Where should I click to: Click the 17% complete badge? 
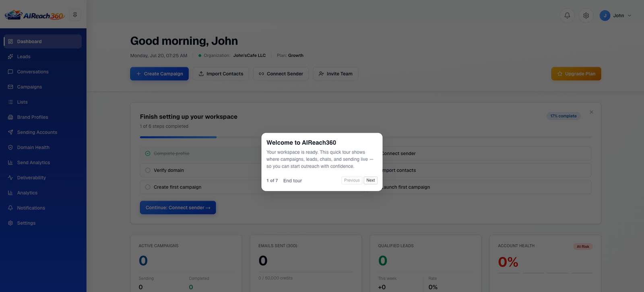click(x=563, y=116)
